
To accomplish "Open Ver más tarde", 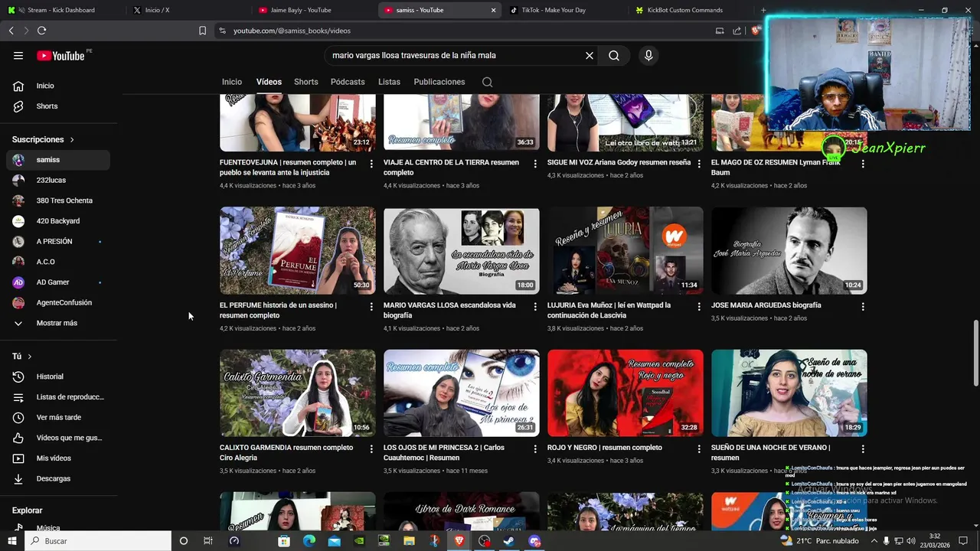I will point(58,417).
